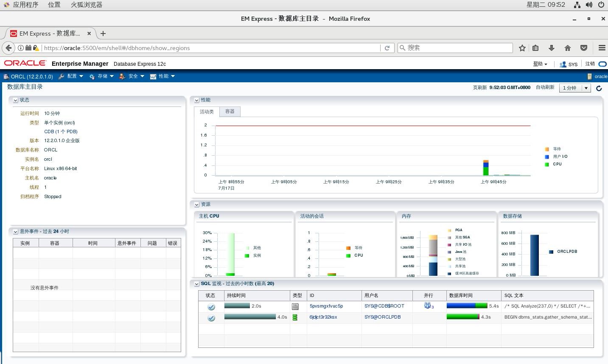Click the site identity info icon
This screenshot has height=364, width=608.
tap(20, 48)
